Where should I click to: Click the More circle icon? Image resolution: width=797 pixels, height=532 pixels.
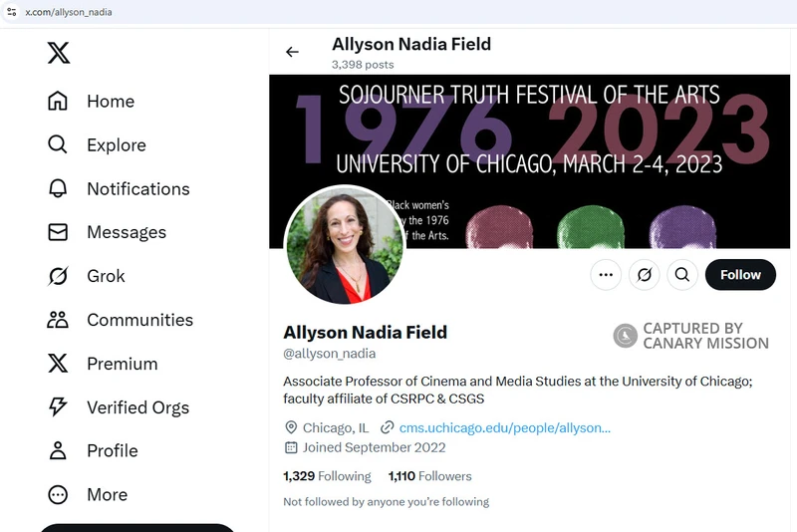(x=58, y=494)
